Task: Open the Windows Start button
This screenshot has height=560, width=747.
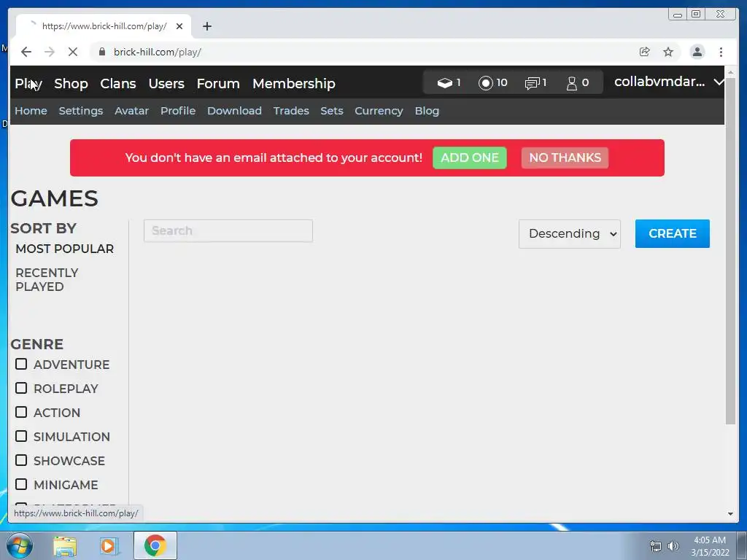Action: tap(19, 545)
